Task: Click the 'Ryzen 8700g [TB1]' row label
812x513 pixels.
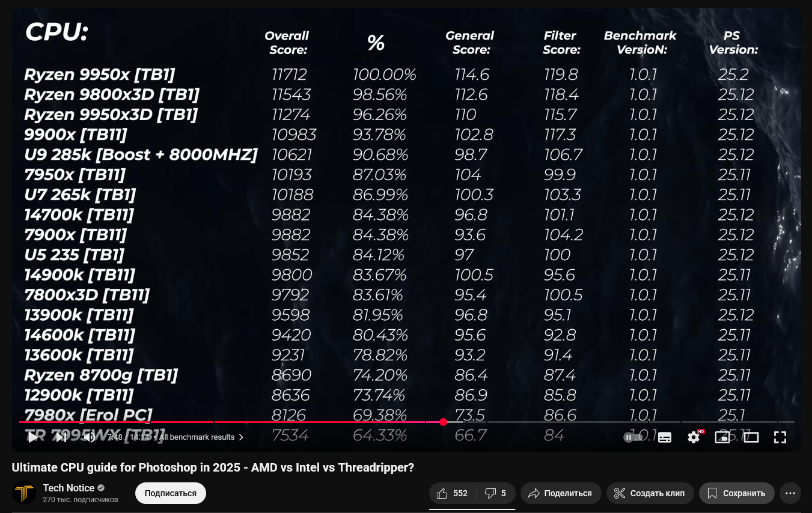Action: 101,375
